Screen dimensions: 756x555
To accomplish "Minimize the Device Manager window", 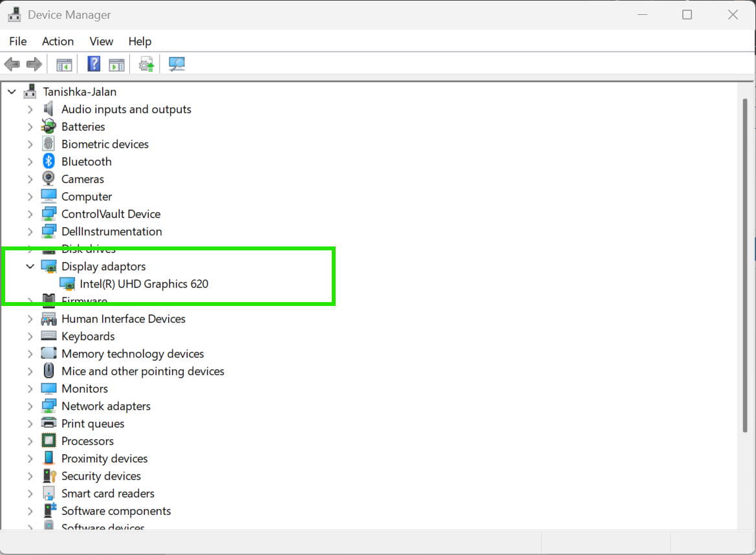I will click(x=642, y=15).
